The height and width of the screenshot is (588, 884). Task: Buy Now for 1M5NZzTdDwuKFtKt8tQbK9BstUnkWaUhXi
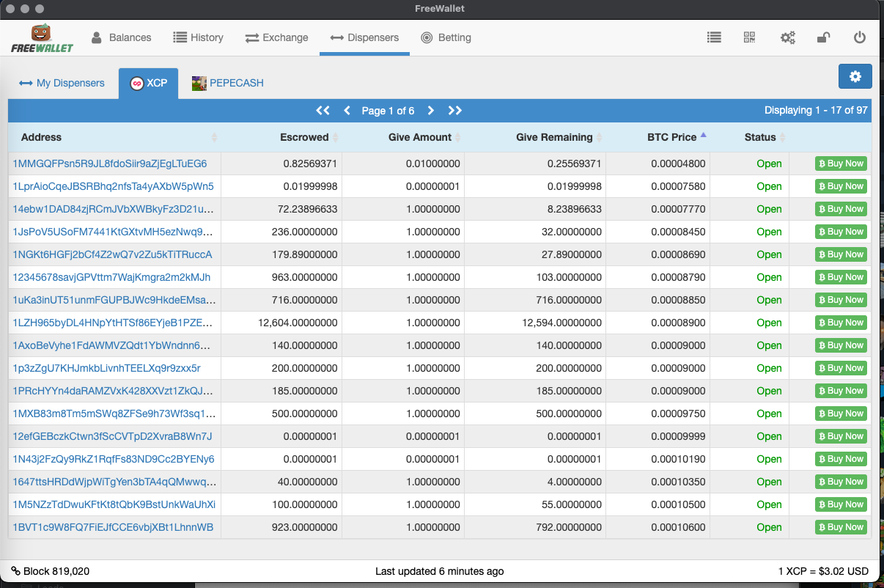[841, 504]
